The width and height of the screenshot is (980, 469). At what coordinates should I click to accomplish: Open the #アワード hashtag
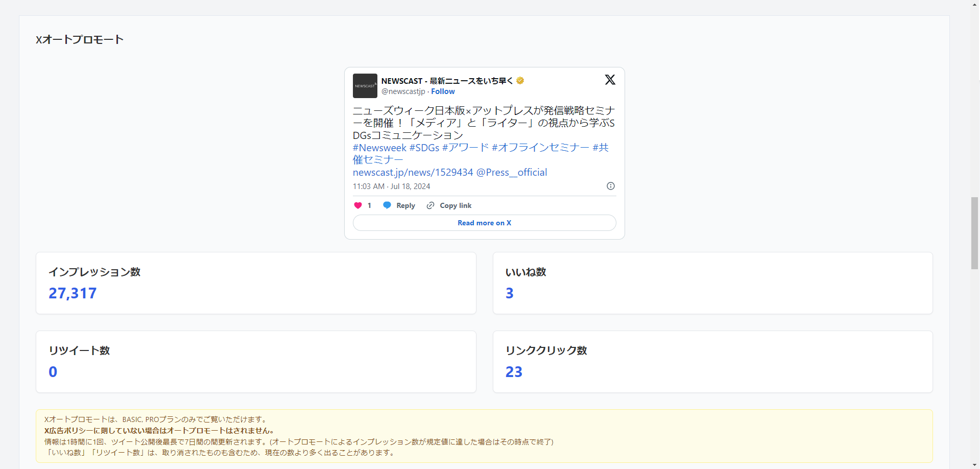(464, 147)
